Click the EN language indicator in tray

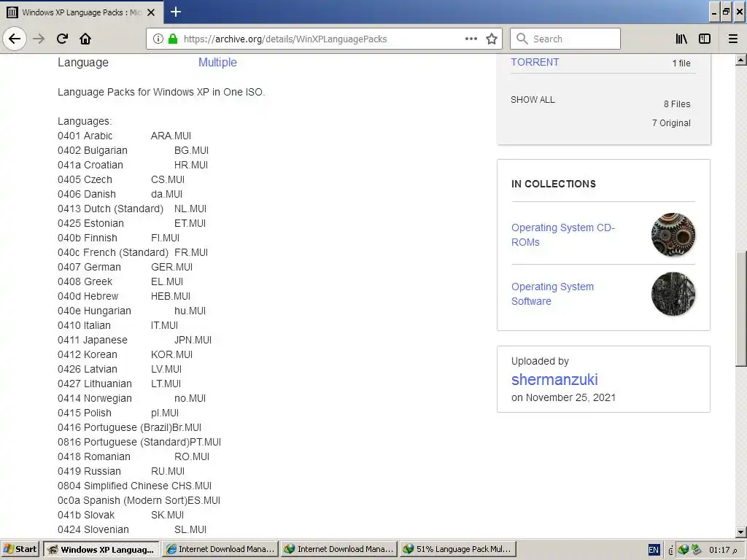pos(654,550)
